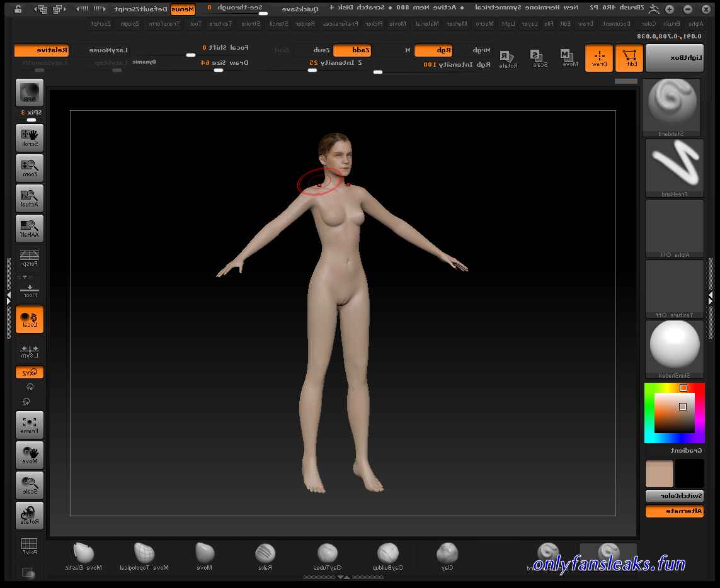720x588 pixels.
Task: Open the Standard brush picker thumbnail
Action: (671, 108)
